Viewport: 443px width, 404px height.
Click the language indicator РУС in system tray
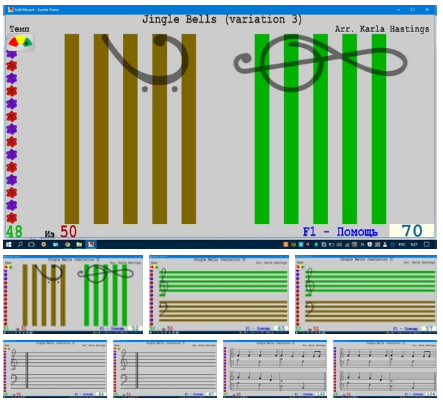(x=402, y=245)
